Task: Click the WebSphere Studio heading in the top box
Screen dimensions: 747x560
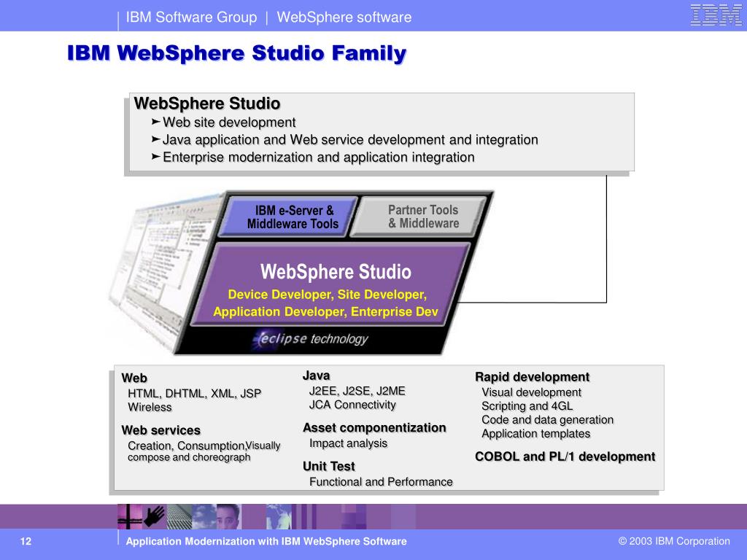Action: (x=207, y=104)
